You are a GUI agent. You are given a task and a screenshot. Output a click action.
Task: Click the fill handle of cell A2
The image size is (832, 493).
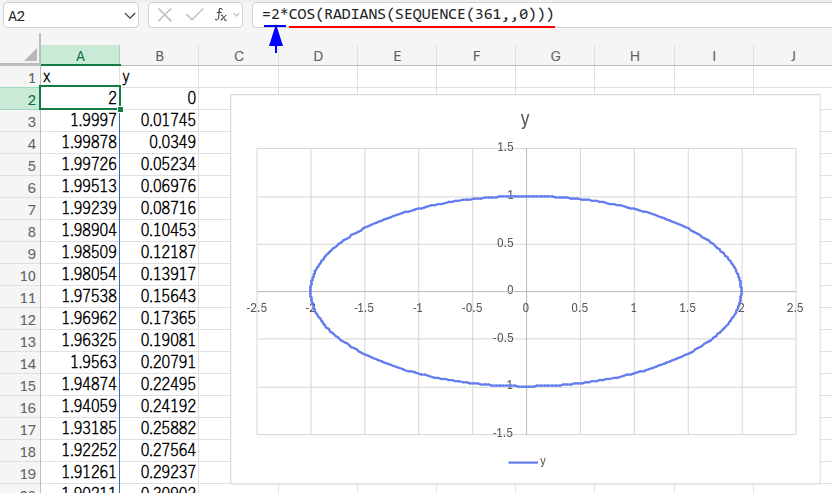tap(120, 109)
